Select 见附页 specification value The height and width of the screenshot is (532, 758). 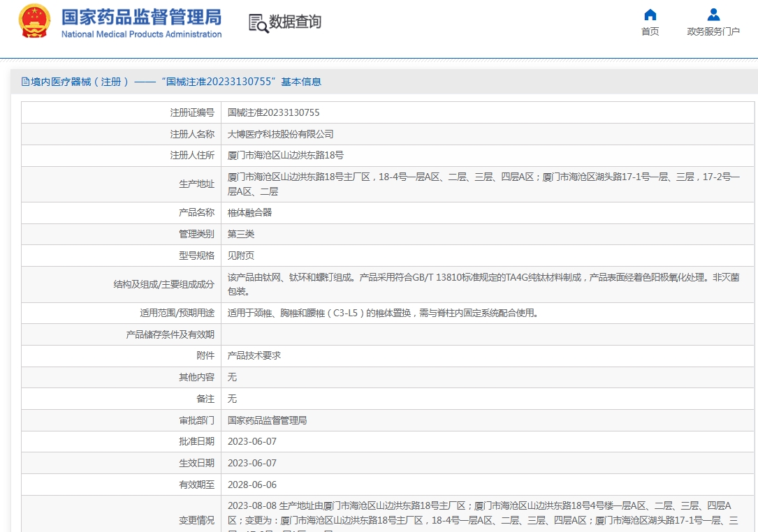tap(241, 256)
